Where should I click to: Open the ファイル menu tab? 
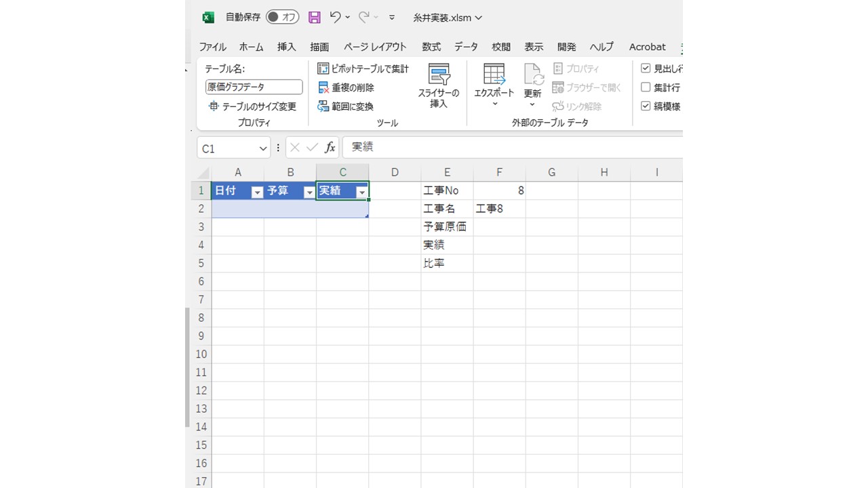pos(212,47)
